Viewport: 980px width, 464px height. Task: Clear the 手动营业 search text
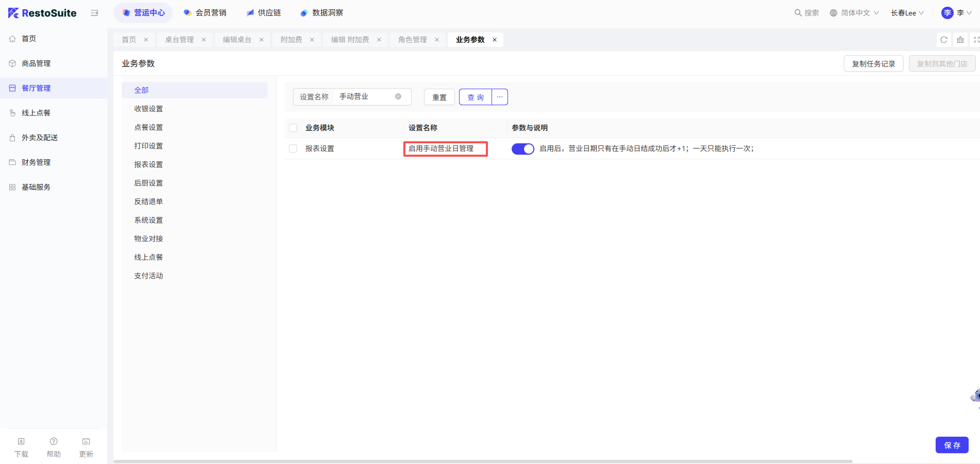[398, 96]
